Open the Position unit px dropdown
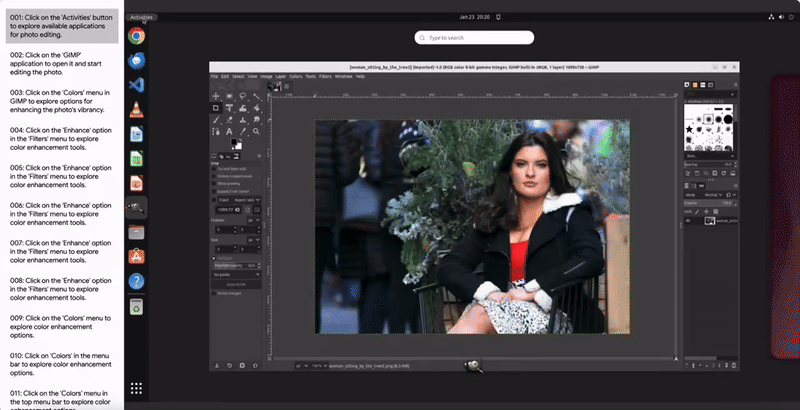 [254, 220]
